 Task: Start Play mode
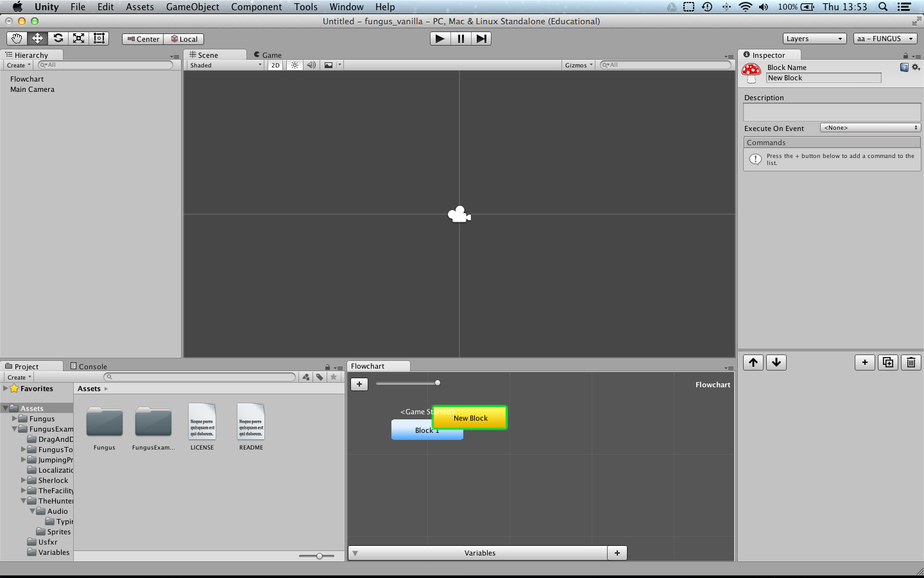(x=440, y=39)
